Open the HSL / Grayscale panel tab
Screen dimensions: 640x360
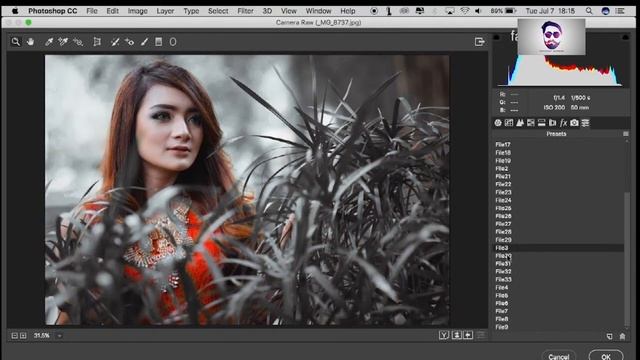pos(531,123)
